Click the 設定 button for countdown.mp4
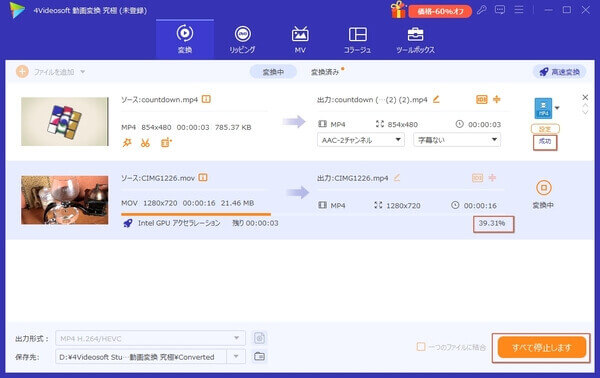The height and width of the screenshot is (378, 600). 545,129
